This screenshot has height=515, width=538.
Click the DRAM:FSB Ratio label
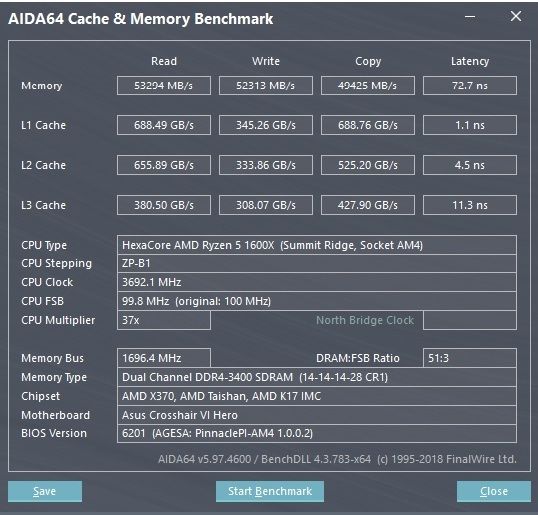pos(358,358)
